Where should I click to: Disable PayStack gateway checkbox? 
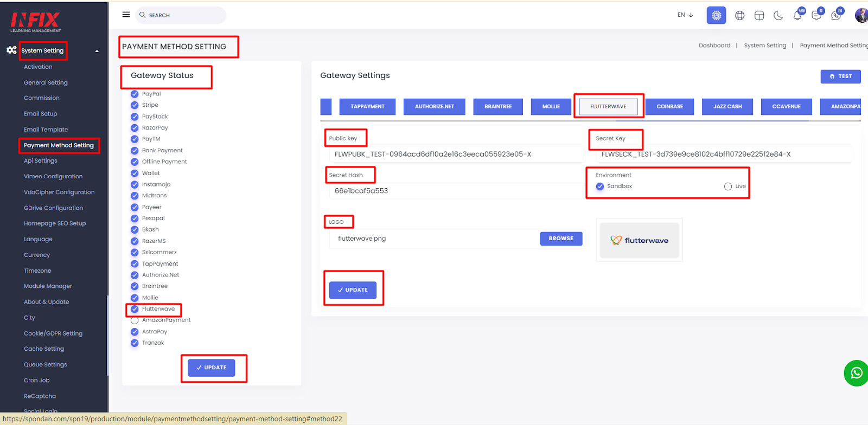point(135,117)
